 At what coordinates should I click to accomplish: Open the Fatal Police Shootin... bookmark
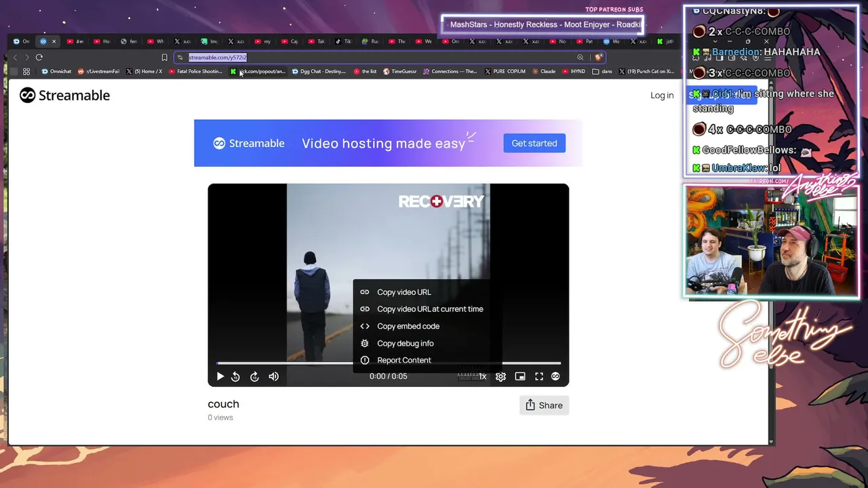click(196, 71)
